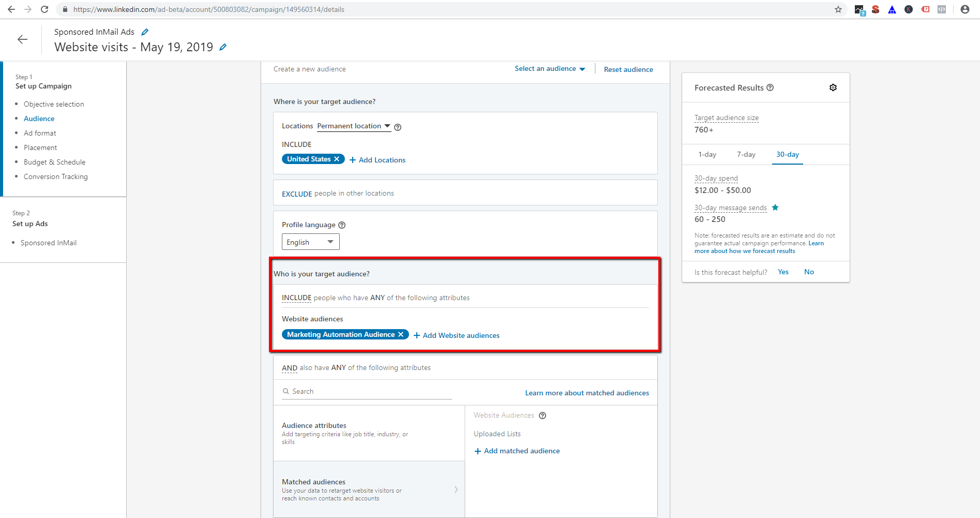The image size is (980, 518).
Task: Click the AND condition label
Action: point(290,368)
